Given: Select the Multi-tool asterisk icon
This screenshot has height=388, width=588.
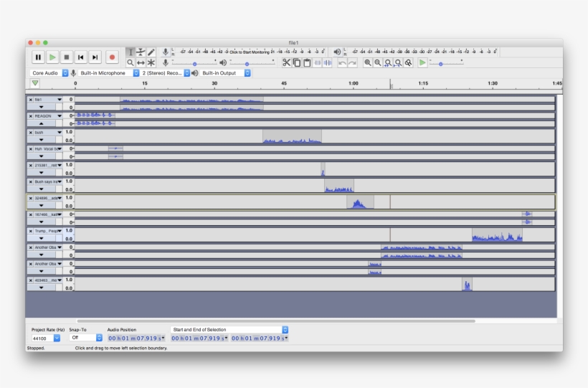Looking at the screenshot, I should click(151, 62).
